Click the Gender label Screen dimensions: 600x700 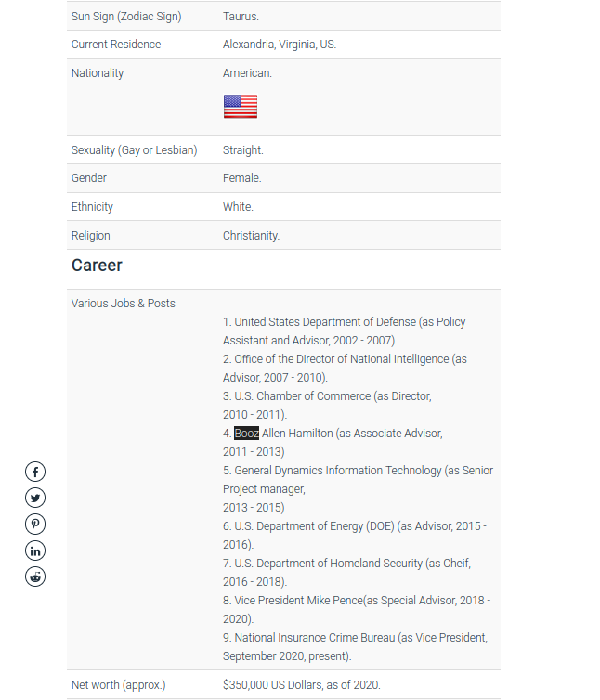pos(89,177)
